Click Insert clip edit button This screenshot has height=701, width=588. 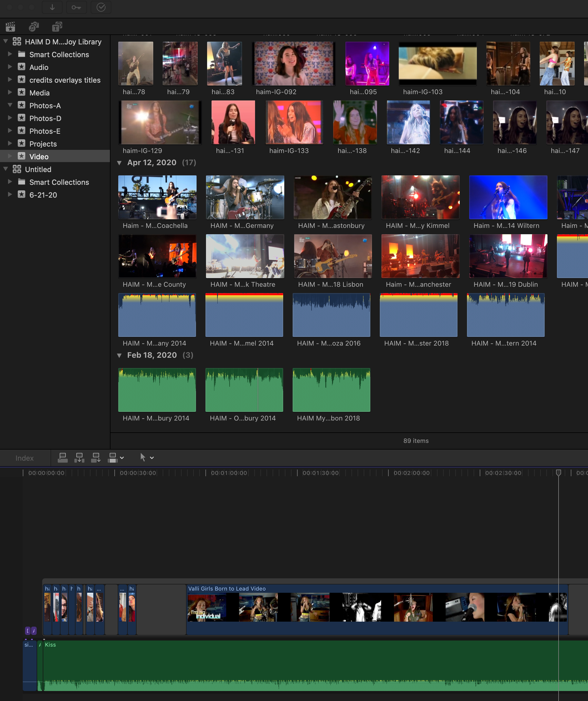pos(79,458)
